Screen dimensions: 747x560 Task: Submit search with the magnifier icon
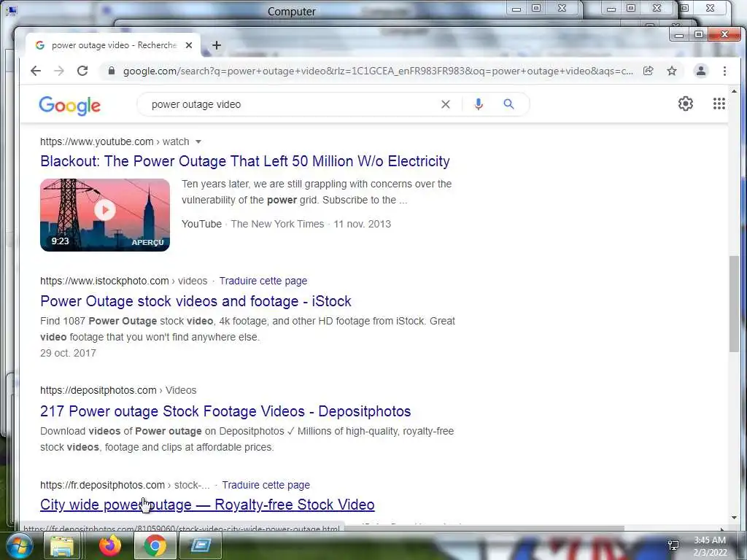pyautogui.click(x=508, y=104)
